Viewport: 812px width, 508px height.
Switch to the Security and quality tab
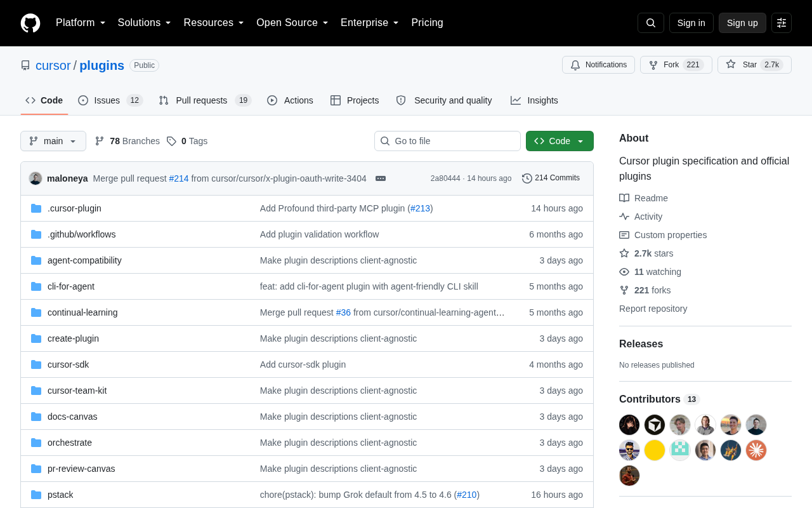(444, 100)
